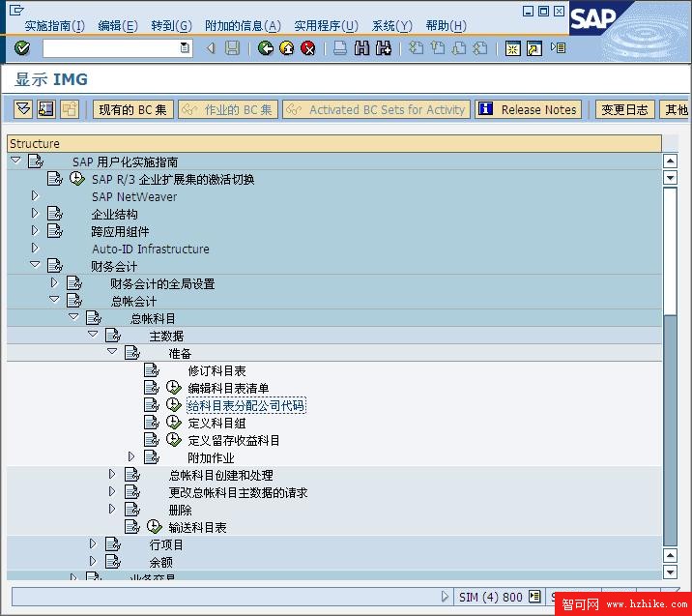Expand status bar with triangle icon
This screenshot has width=692, height=616.
(445, 597)
